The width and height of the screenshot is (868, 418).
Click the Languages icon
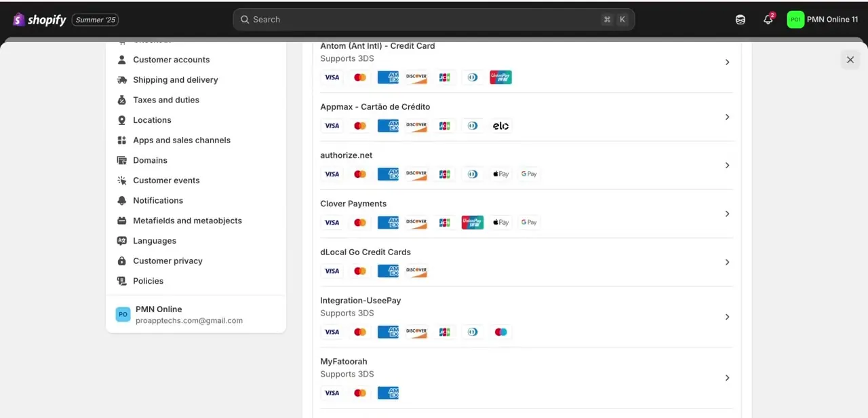[x=122, y=241]
